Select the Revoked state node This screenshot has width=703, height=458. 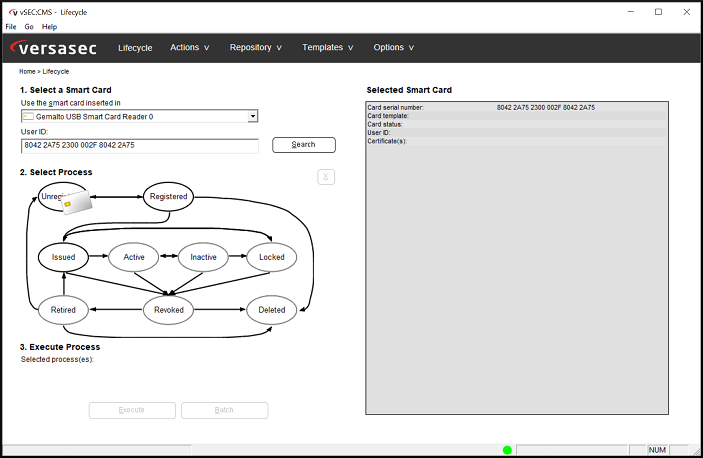169,310
